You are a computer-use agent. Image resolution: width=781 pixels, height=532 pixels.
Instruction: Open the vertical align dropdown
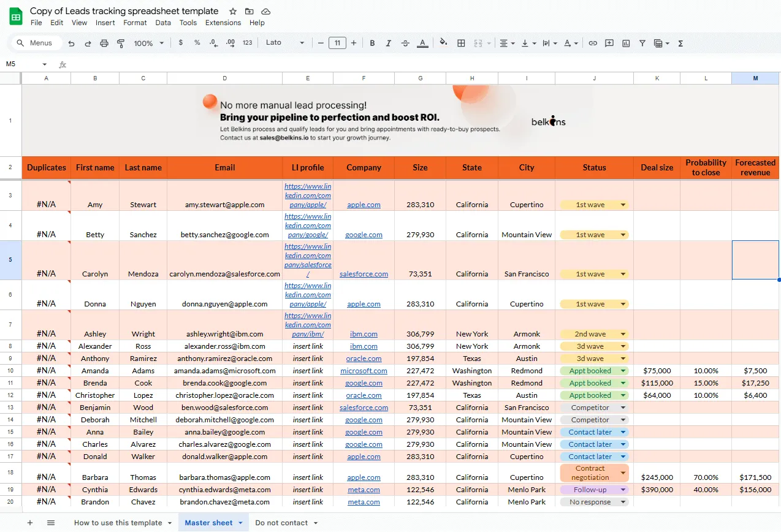click(528, 43)
